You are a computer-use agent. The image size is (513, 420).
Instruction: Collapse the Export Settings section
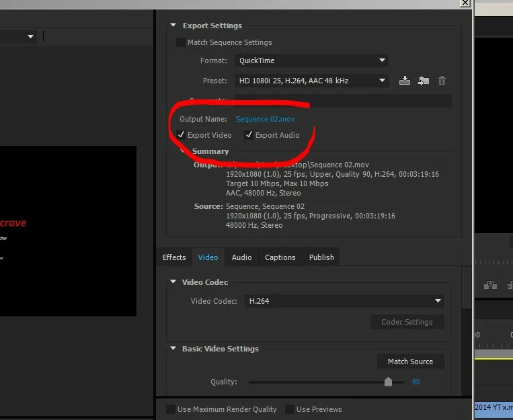(173, 25)
